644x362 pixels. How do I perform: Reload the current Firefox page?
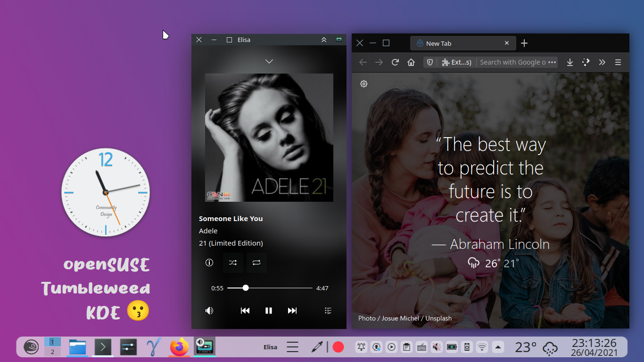coord(396,62)
